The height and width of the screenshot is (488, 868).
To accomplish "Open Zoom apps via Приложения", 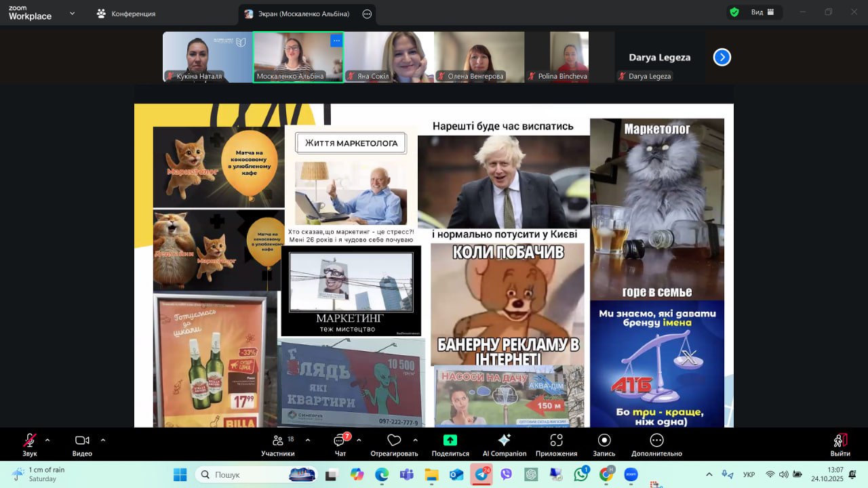I will click(x=556, y=445).
